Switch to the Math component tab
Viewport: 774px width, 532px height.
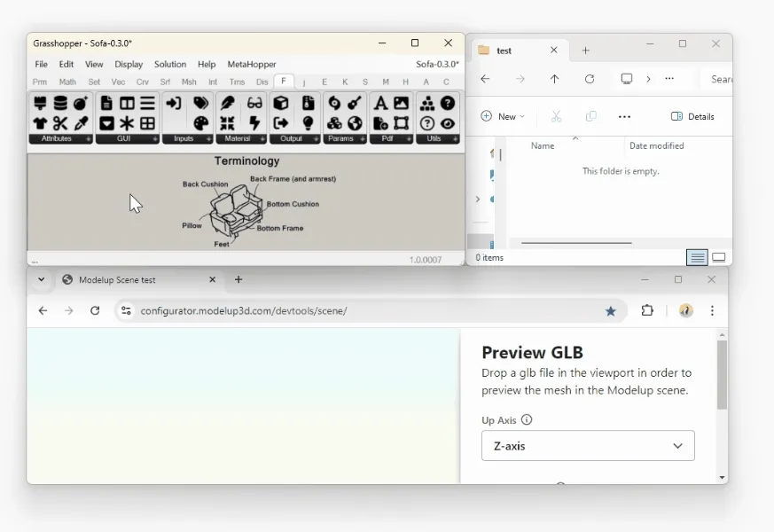coord(67,82)
